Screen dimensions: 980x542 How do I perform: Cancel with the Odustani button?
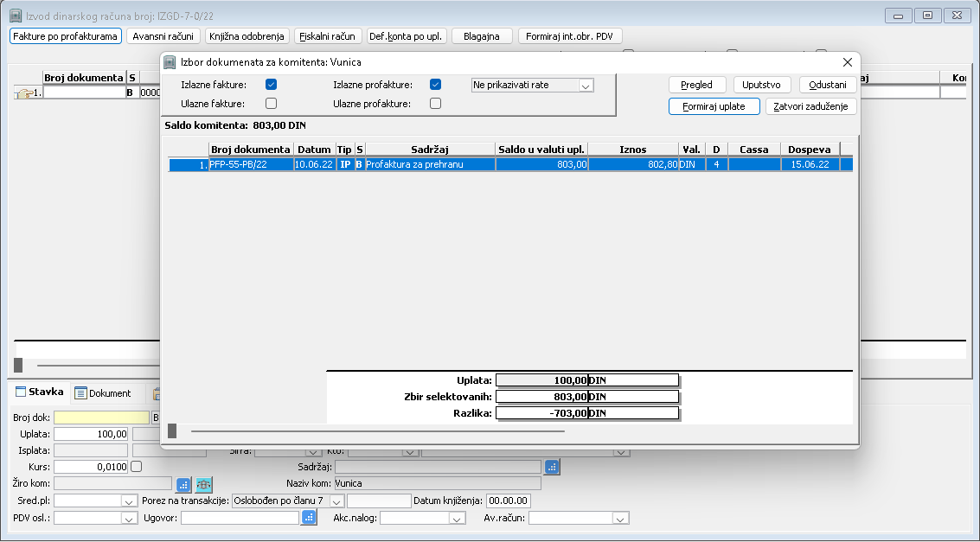point(828,85)
